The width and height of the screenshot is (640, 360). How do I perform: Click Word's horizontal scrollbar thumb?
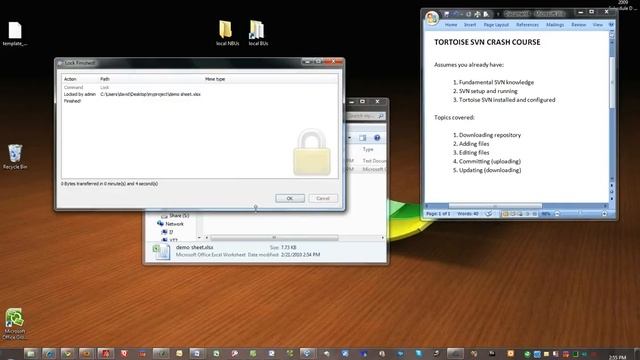tap(495, 206)
